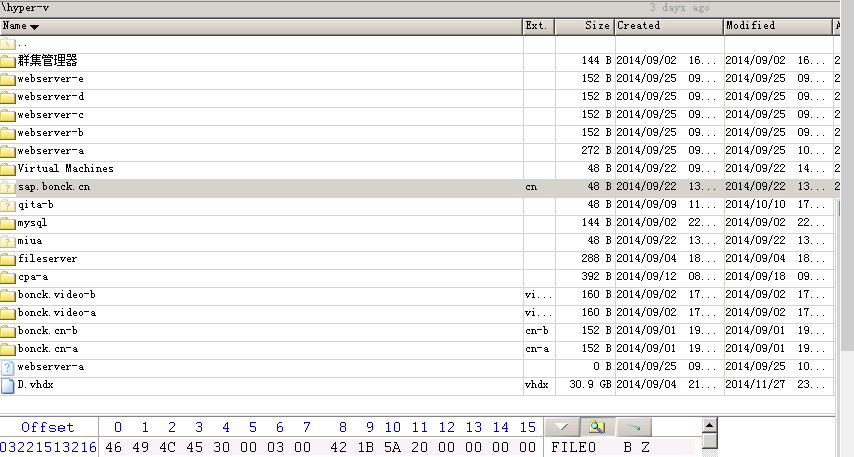The height and width of the screenshot is (457, 854).
Task: Select the 群集管理器 folder icon
Action: click(x=8, y=61)
